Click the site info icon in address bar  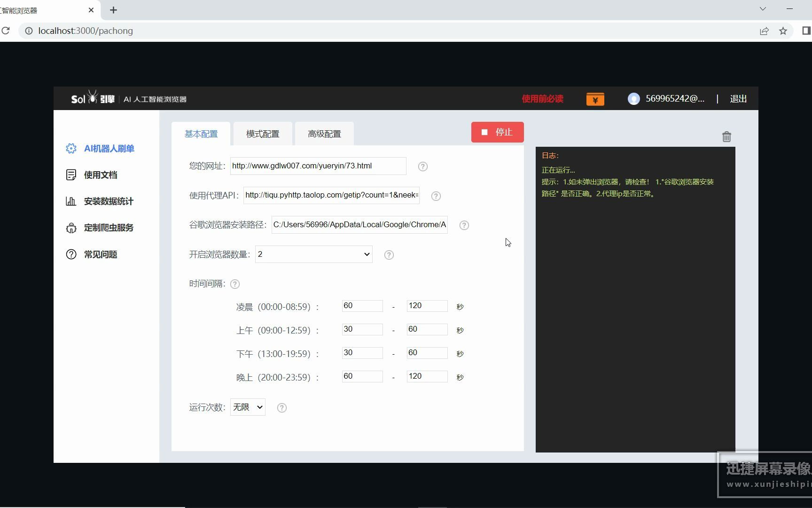tap(29, 31)
